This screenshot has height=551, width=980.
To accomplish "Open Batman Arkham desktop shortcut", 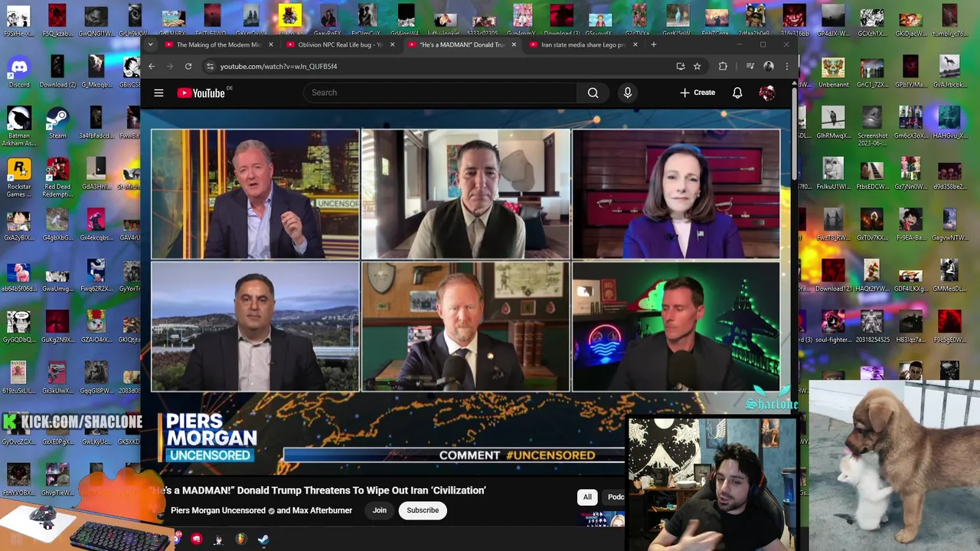I will [19, 126].
